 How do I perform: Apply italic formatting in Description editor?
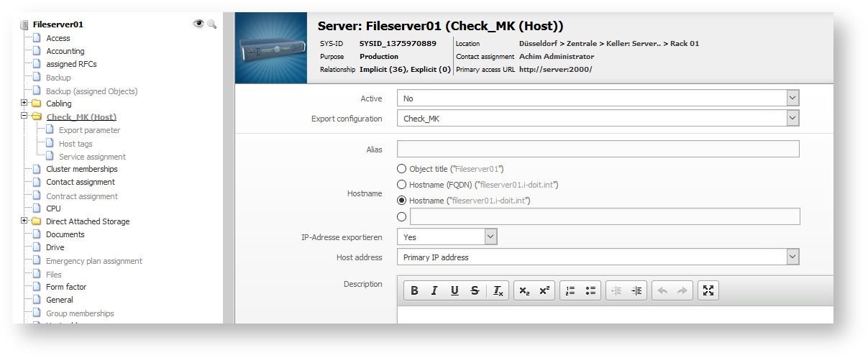click(x=434, y=290)
